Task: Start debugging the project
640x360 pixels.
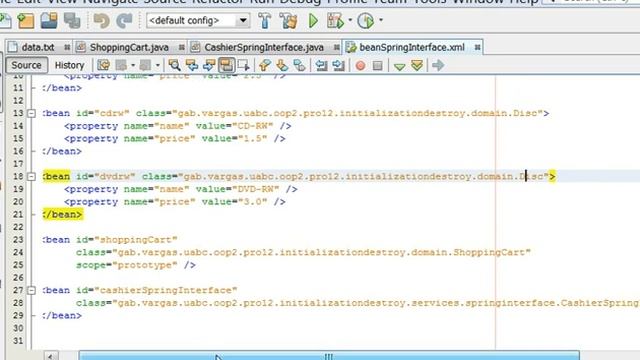Action: pos(336,20)
